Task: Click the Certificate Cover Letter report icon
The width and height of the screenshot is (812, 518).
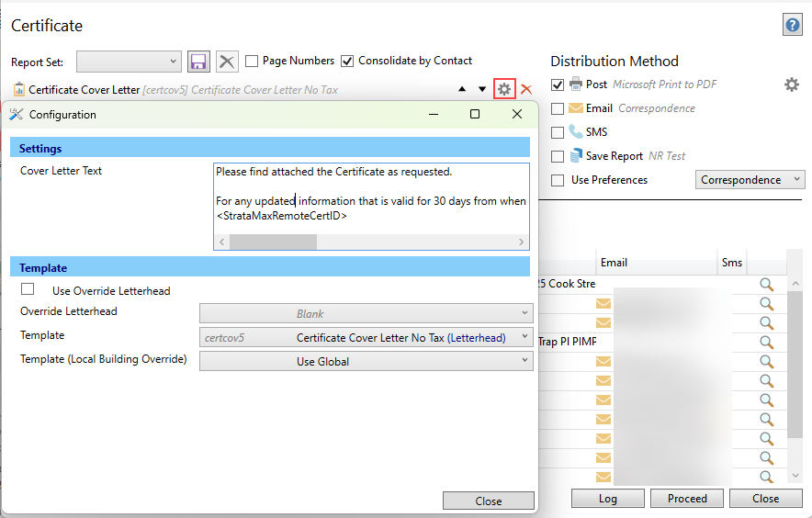Action: (x=19, y=89)
